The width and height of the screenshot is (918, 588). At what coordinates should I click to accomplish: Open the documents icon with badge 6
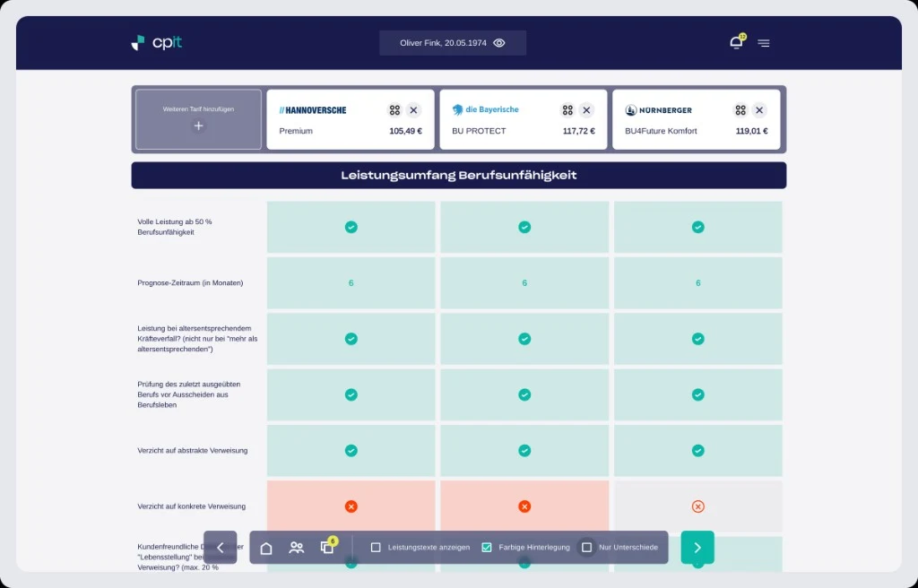click(x=328, y=547)
